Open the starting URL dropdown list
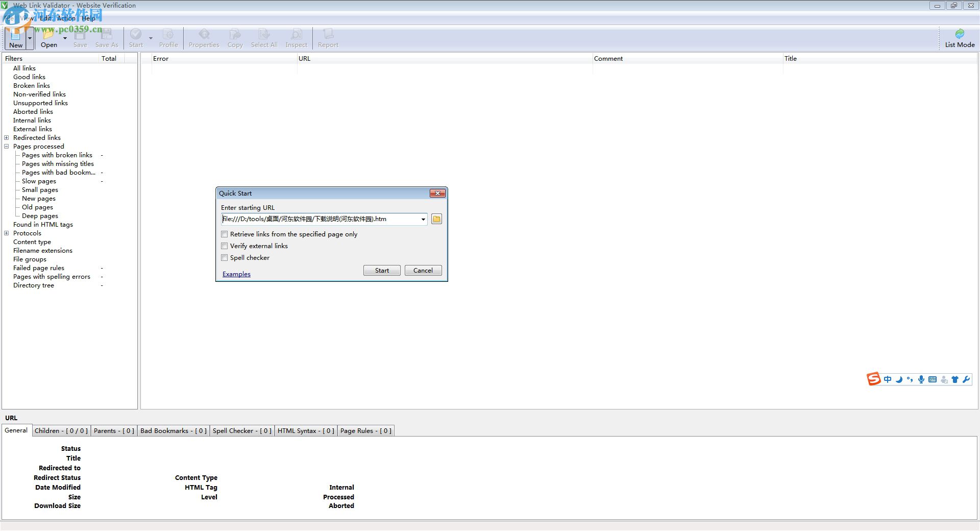The image size is (980, 531). point(423,219)
